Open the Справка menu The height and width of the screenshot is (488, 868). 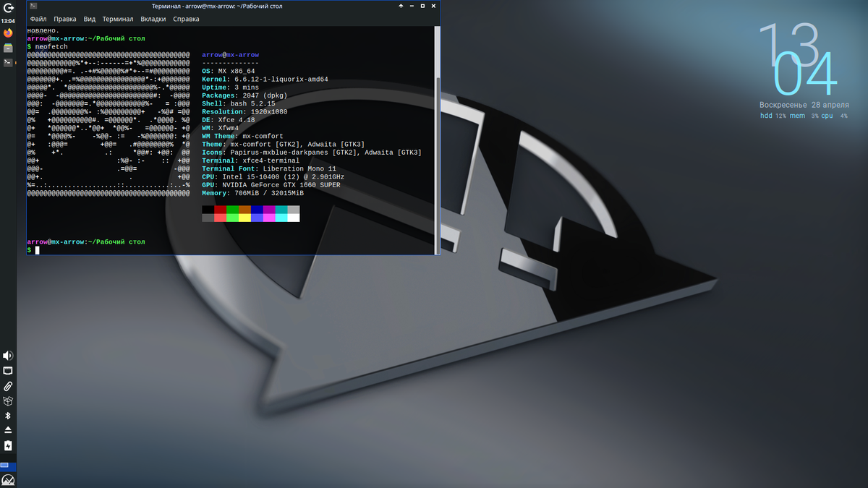pos(186,19)
